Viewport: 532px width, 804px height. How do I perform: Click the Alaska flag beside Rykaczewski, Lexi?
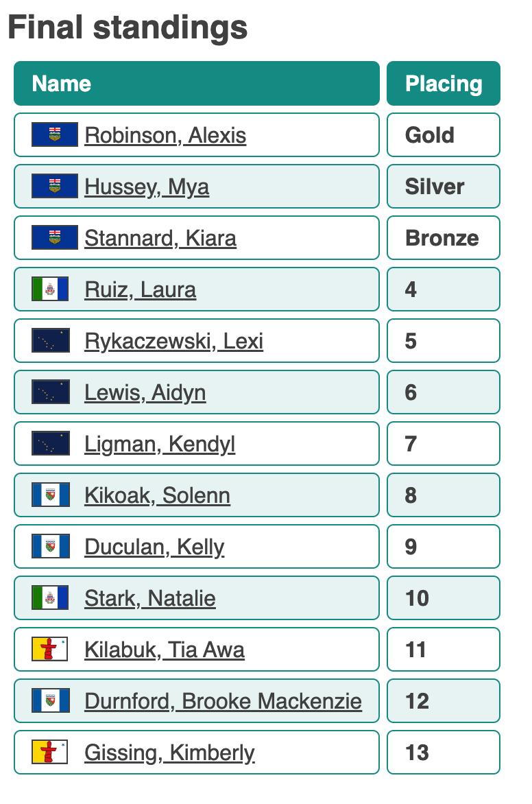tap(50, 340)
